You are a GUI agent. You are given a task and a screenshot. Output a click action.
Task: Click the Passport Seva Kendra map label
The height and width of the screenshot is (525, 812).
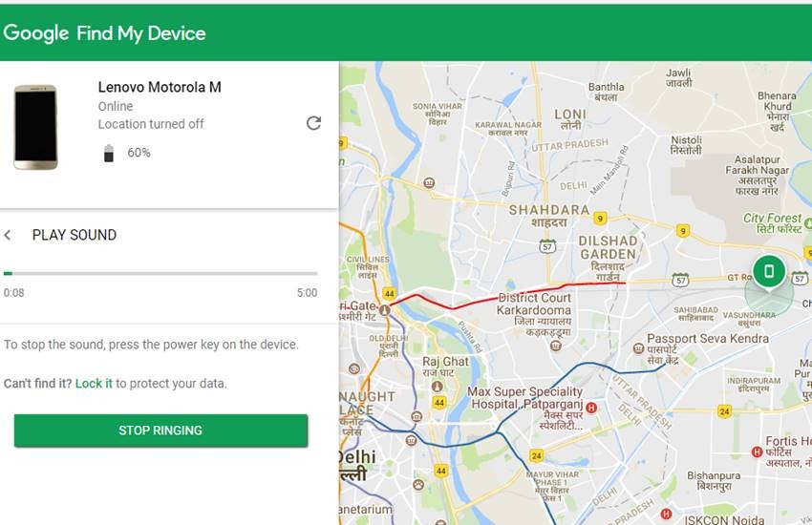pyautogui.click(x=707, y=339)
